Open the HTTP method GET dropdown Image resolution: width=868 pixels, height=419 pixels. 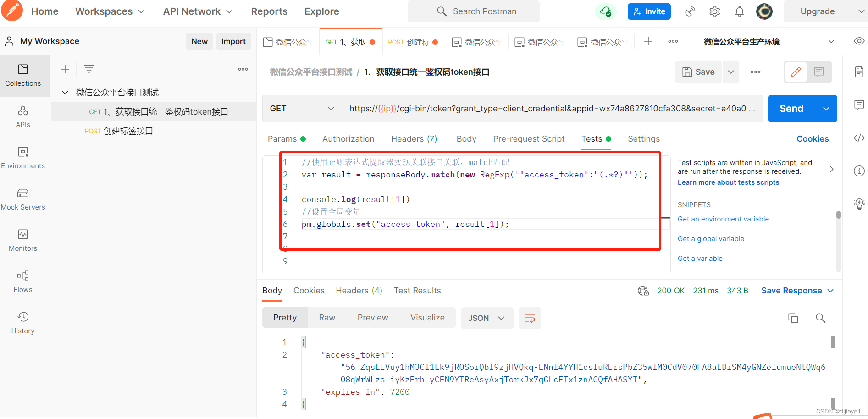[x=302, y=109]
